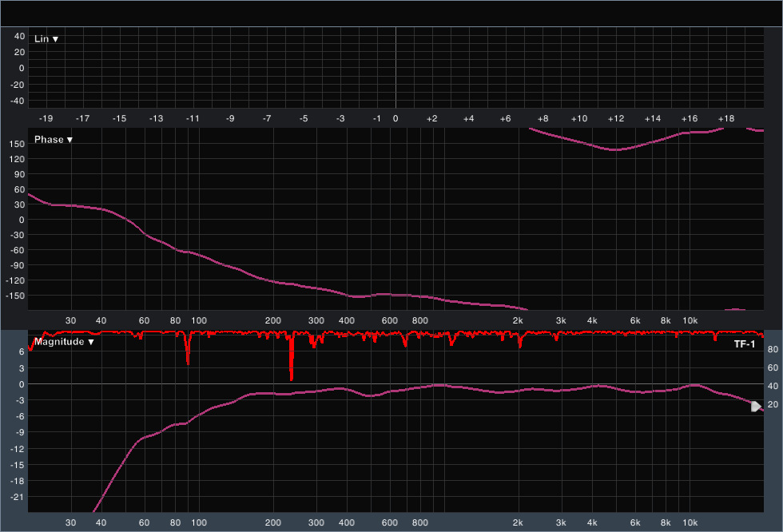Click the -90 label on the phase scale
Screen dimensions: 783x532
coord(17,265)
